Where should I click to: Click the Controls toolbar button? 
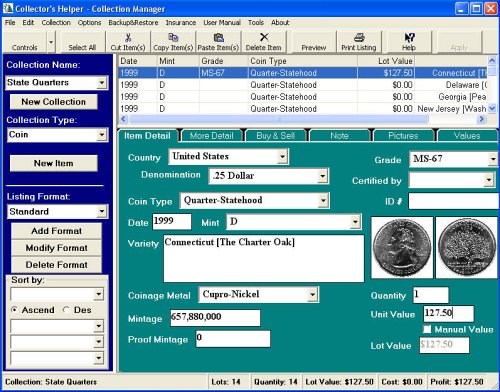25,42
